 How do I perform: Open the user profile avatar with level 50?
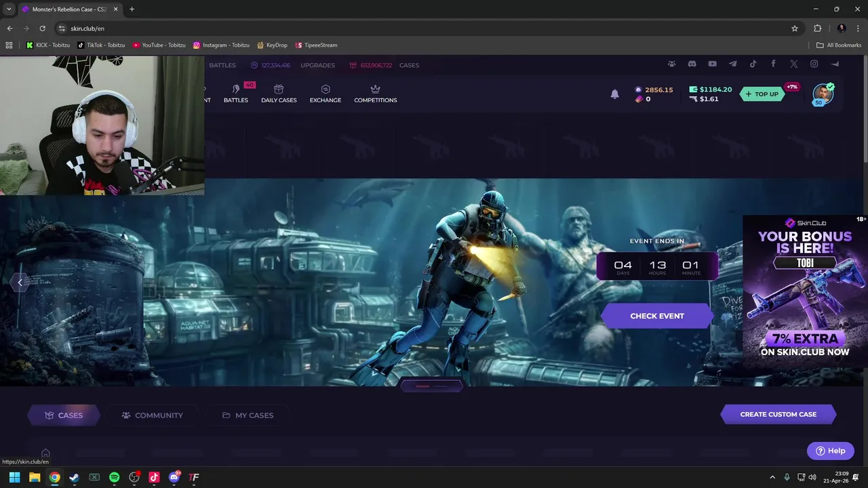[823, 94]
